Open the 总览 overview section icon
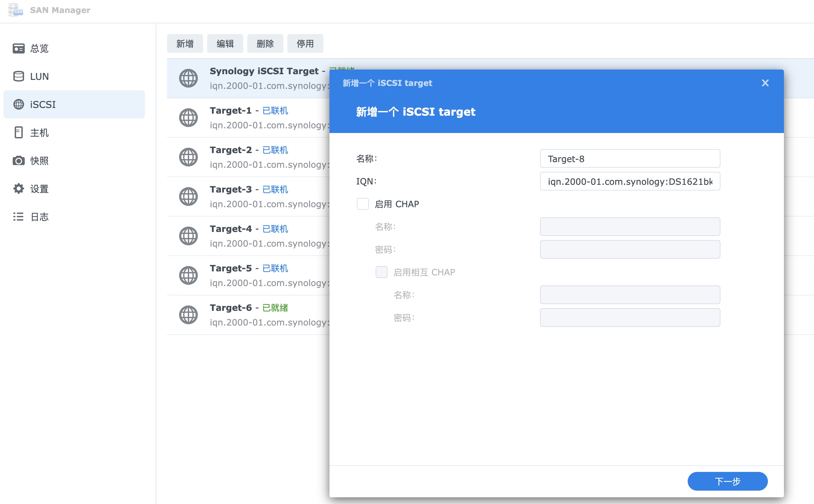The width and height of the screenshot is (814, 504). [19, 48]
